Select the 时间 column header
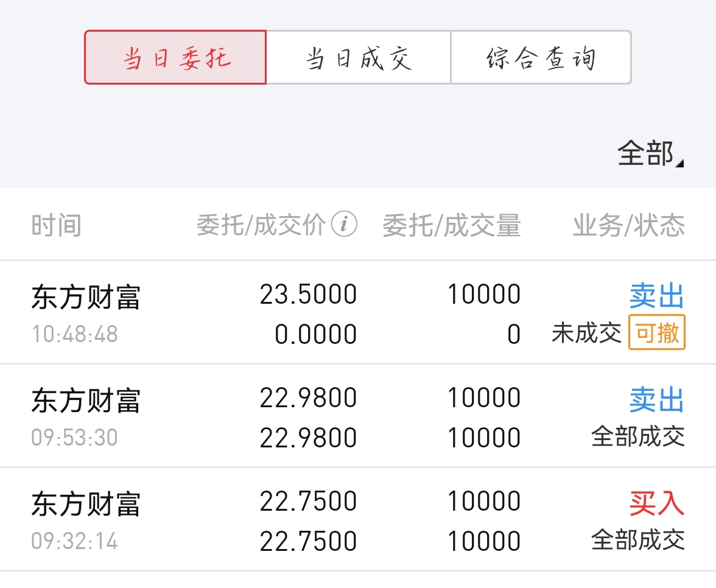Image resolution: width=716 pixels, height=588 pixels. click(x=56, y=225)
